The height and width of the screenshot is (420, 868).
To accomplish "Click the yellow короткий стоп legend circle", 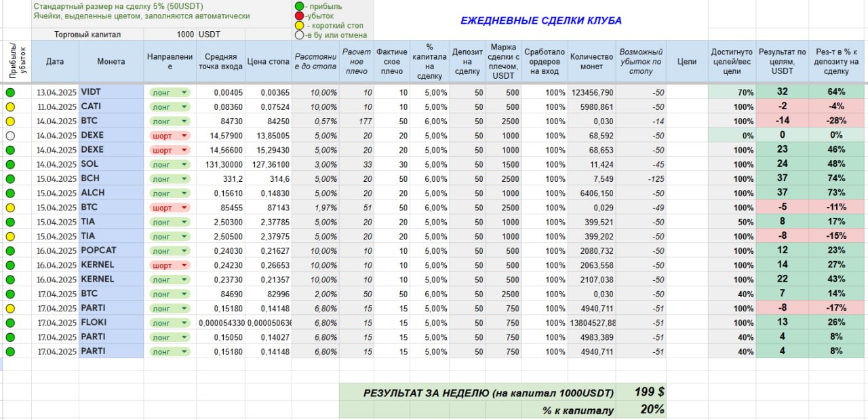I will click(298, 25).
